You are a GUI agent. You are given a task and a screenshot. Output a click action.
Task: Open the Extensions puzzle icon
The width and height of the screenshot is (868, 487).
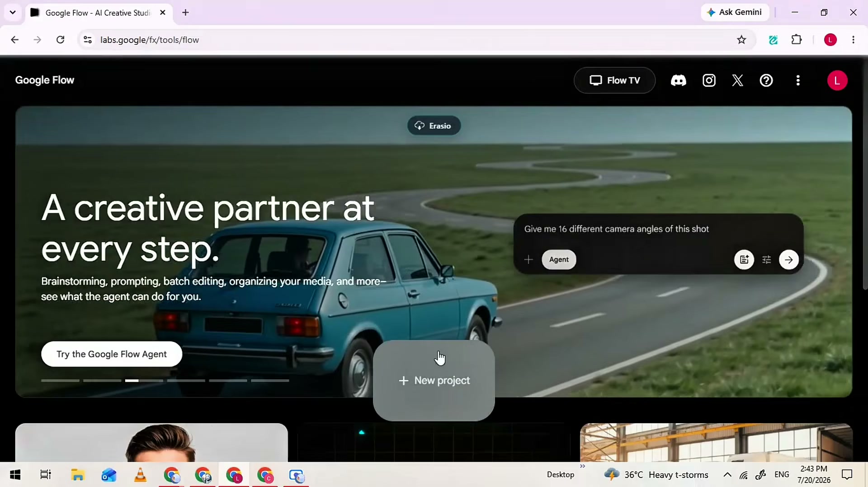[x=797, y=40]
